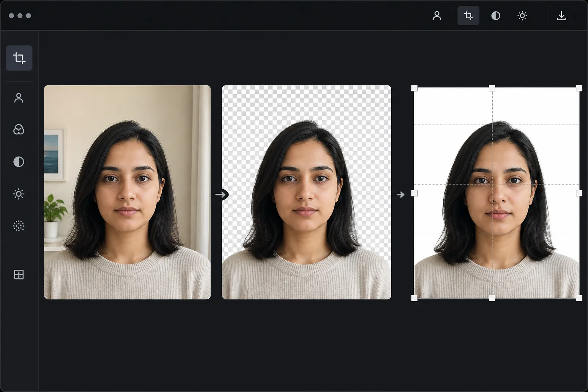Viewport: 588px width, 392px height.
Task: Click the person icon in top toolbar
Action: click(x=437, y=16)
